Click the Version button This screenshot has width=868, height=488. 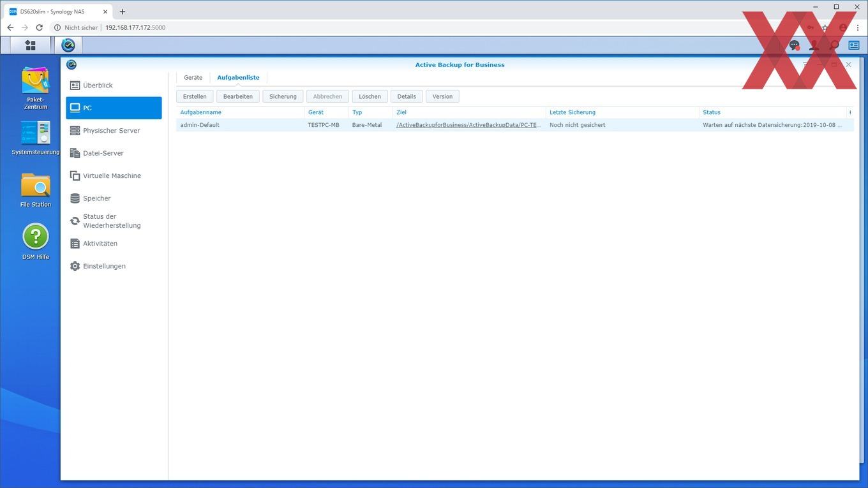click(x=442, y=96)
